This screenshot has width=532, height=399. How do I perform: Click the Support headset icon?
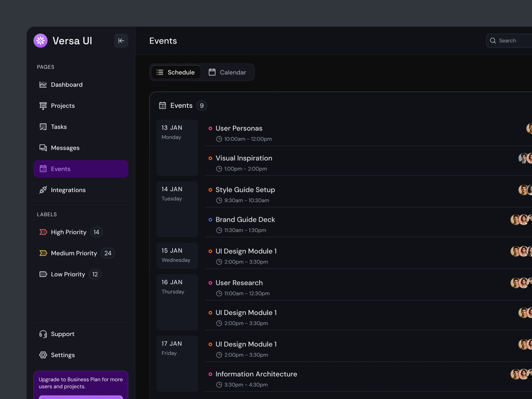point(43,334)
